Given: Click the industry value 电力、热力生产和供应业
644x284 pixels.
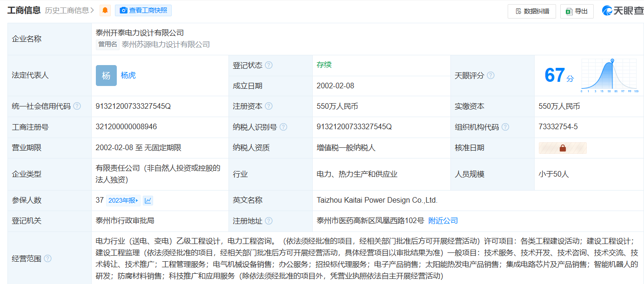Looking at the screenshot, I should tap(357, 174).
